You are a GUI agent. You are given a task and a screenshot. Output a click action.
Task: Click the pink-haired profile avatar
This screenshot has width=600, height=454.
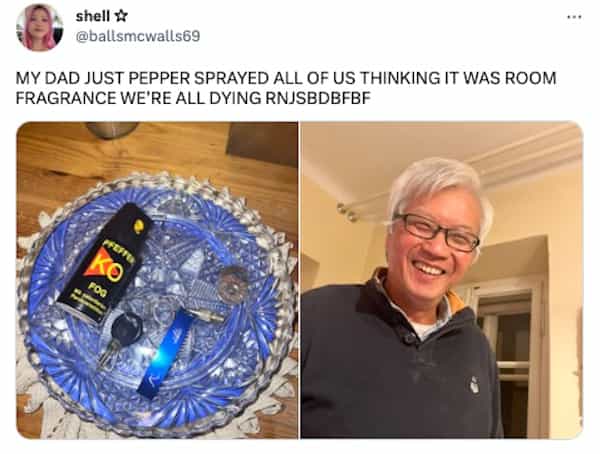pos(39,28)
